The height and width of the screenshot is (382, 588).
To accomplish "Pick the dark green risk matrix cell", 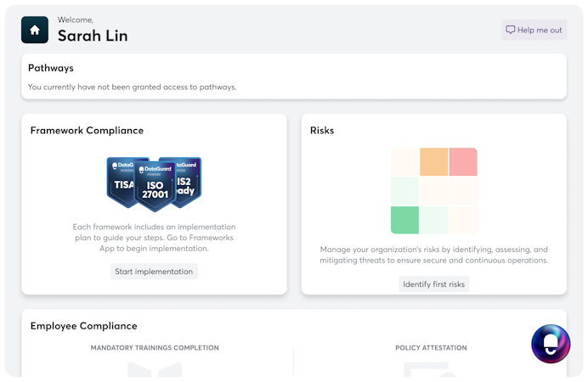I will coord(404,219).
